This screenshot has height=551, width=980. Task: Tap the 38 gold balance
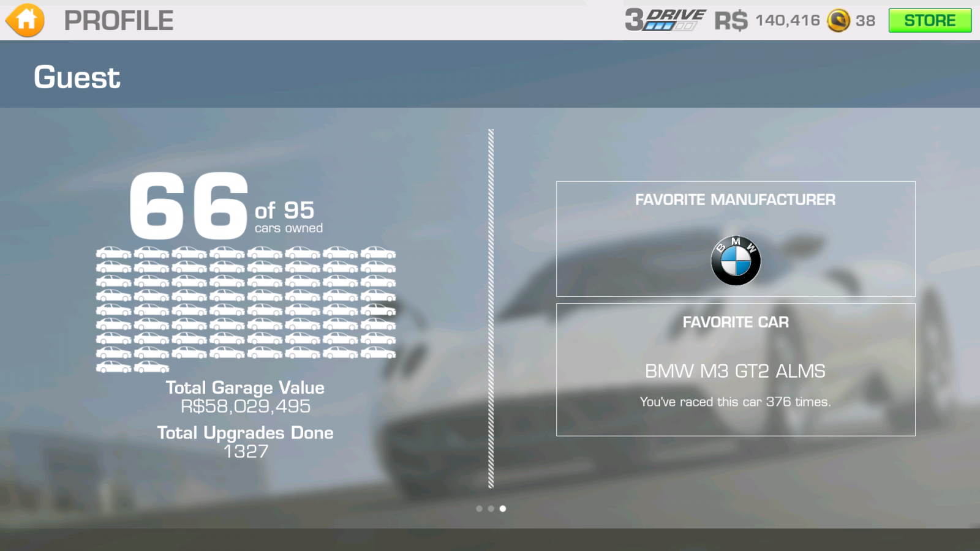point(865,21)
